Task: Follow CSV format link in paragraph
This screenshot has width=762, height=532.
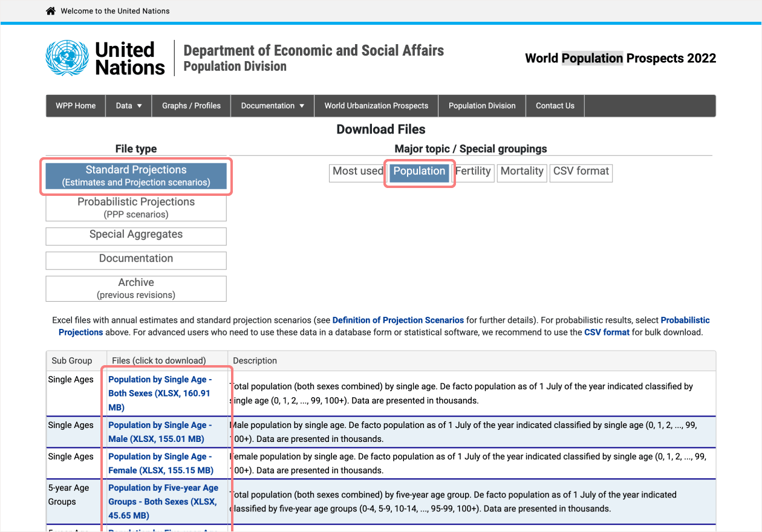Action: pyautogui.click(x=607, y=332)
